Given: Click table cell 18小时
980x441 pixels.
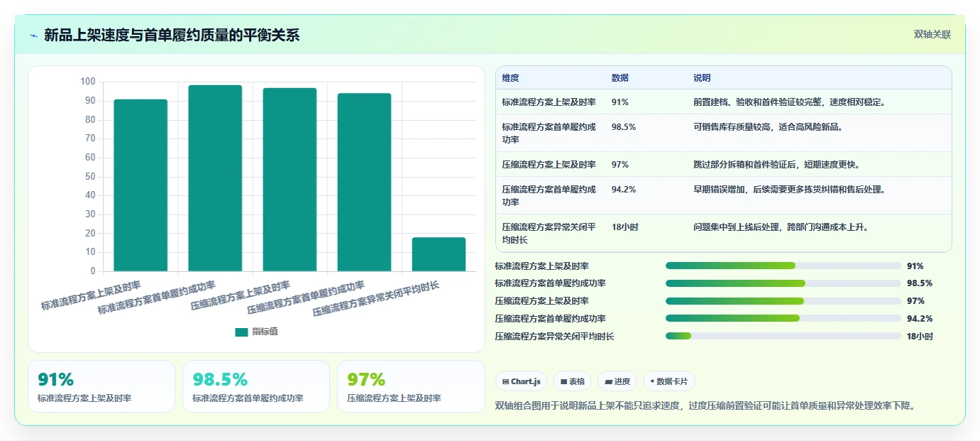Looking at the screenshot, I should point(624,227).
